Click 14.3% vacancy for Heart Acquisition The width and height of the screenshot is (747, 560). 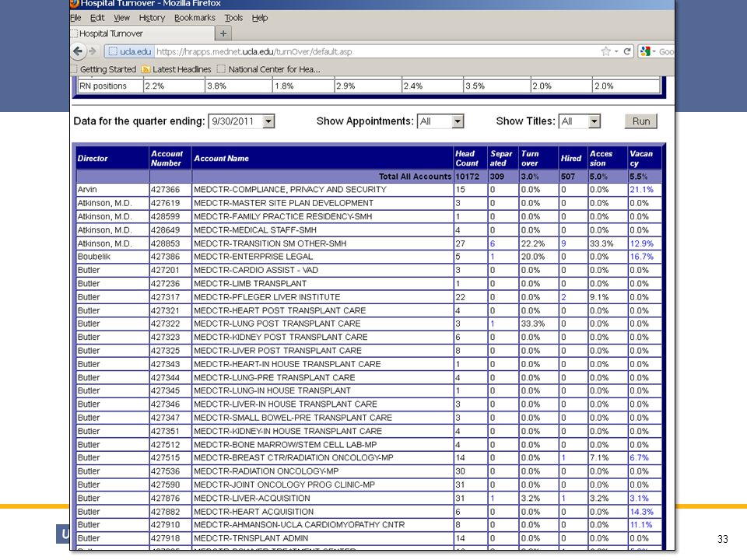coord(641,512)
